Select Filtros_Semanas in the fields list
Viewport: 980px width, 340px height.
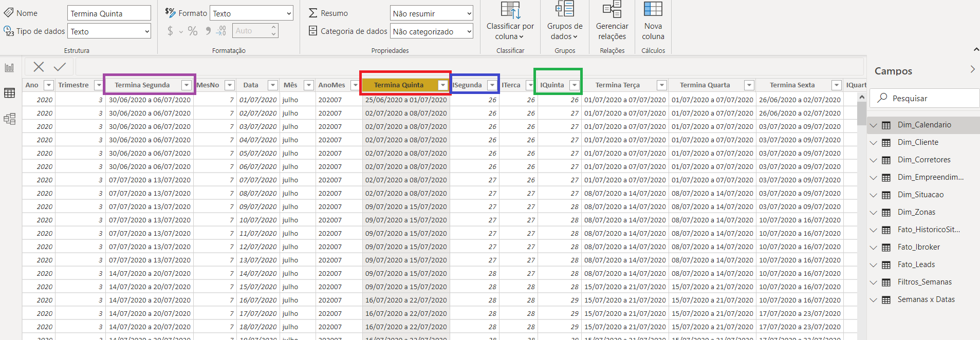(924, 282)
